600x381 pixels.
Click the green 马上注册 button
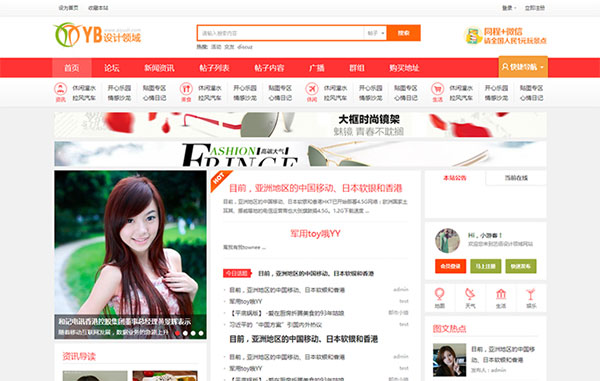[x=486, y=266]
